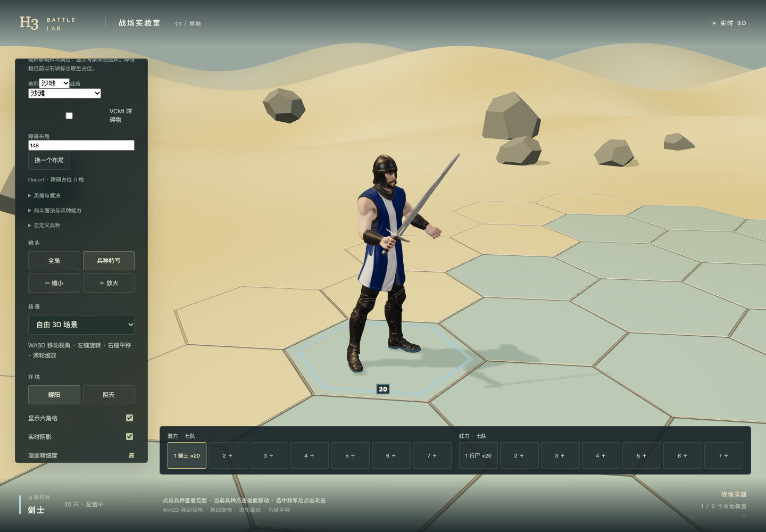The height and width of the screenshot is (532, 766).
Task: Click the stack count badge 20
Action: coord(383,389)
